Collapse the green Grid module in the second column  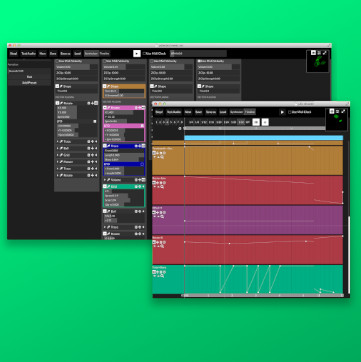click(x=105, y=186)
